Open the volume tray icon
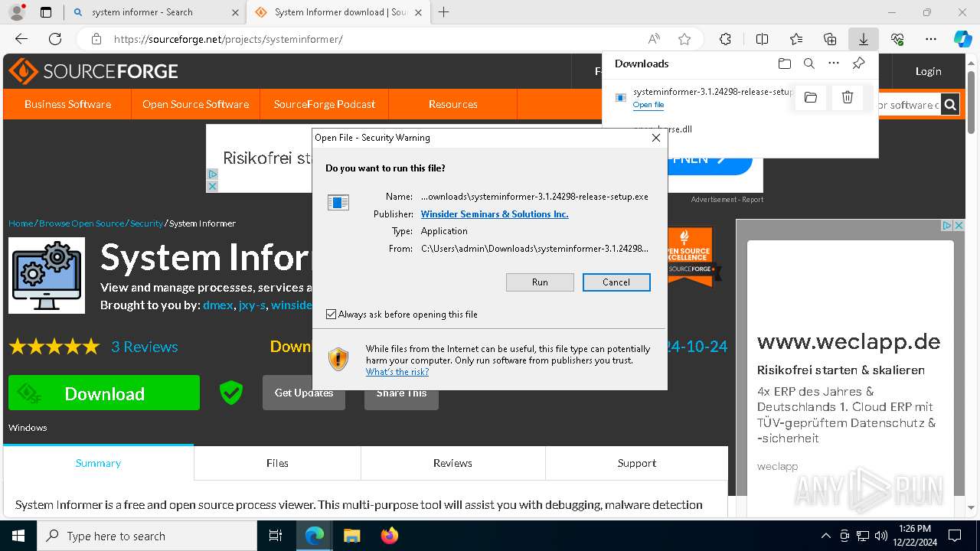Image resolution: width=980 pixels, height=551 pixels. pos(881,536)
